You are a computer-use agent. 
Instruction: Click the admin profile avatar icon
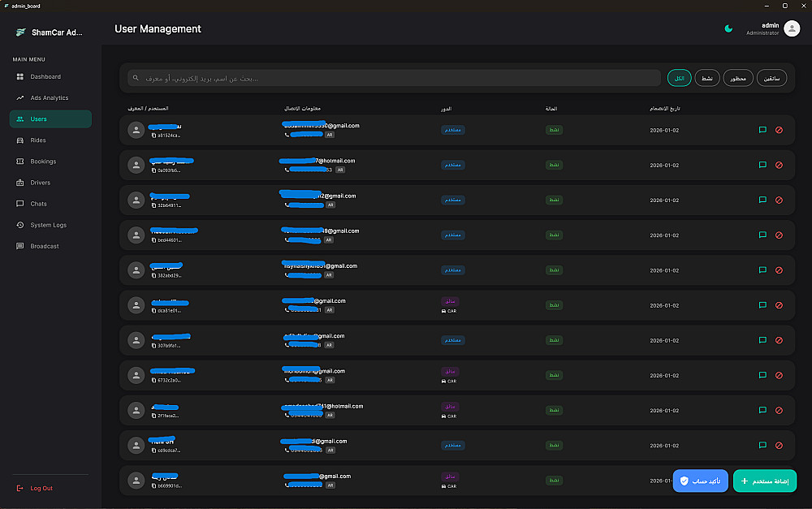click(792, 29)
